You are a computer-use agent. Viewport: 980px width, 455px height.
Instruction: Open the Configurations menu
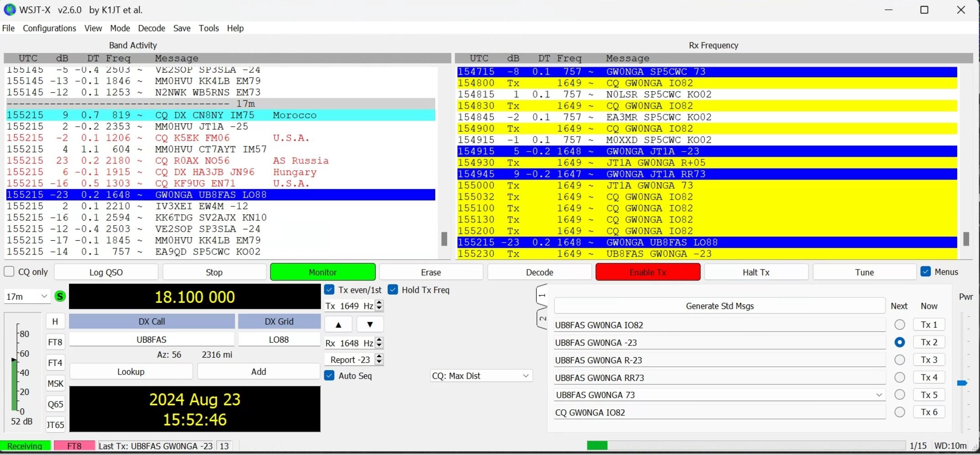pyautogui.click(x=49, y=28)
